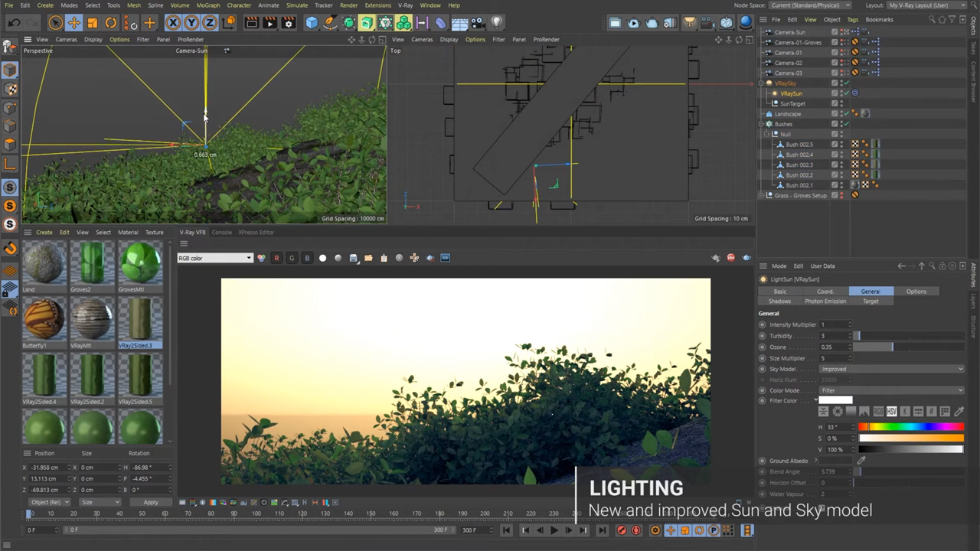Go to end of animation button

tap(603, 530)
